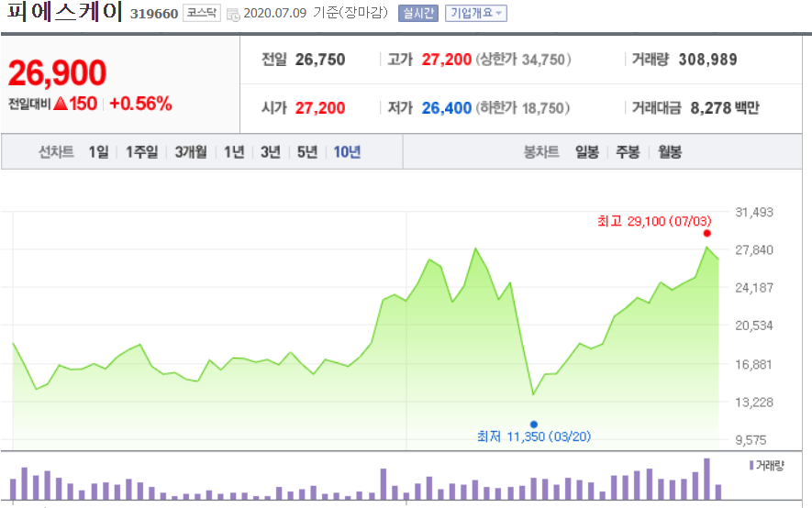Viewport: 812px width, 508px height.
Task: Click the 거래량 value 308,989
Action: point(708,60)
